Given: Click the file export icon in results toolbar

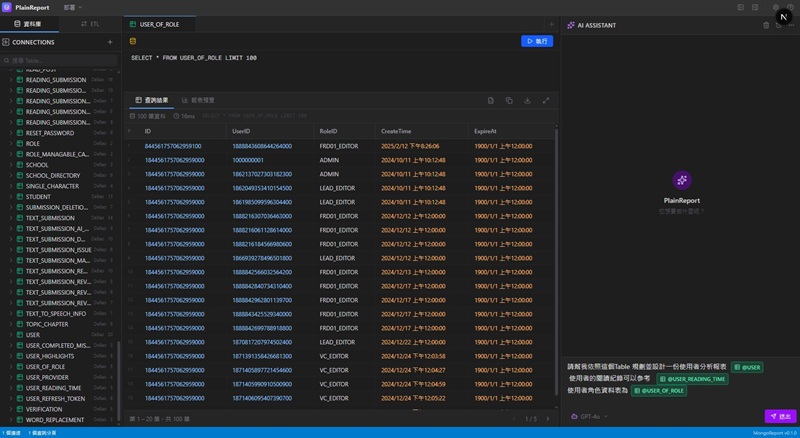Looking at the screenshot, I should coord(491,101).
